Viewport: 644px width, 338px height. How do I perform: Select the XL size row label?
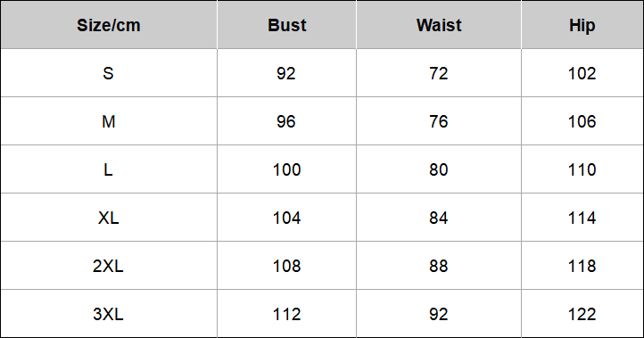(109, 218)
